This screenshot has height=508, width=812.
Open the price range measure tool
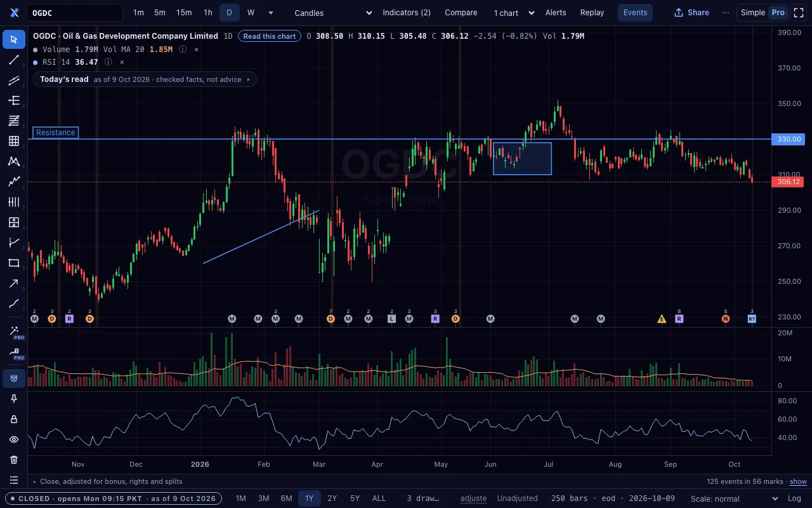coord(14,222)
